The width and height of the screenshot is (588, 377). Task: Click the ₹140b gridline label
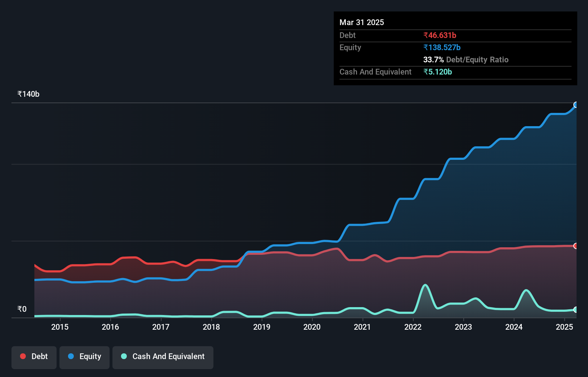28,94
